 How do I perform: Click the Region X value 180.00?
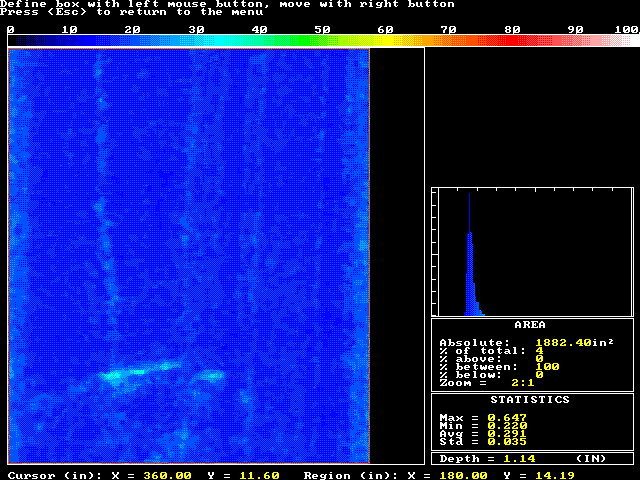click(x=463, y=476)
